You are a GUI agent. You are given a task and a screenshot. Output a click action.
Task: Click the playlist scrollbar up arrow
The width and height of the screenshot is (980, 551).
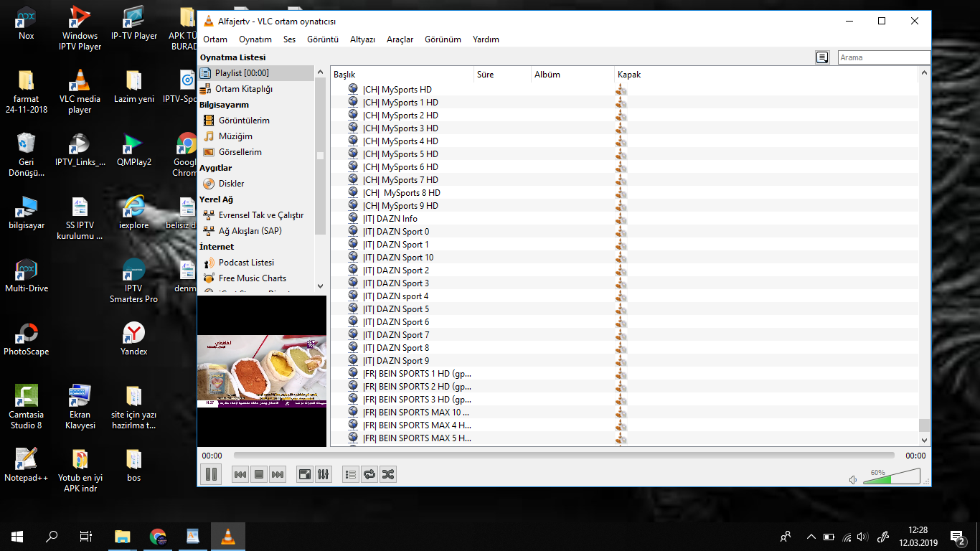click(924, 73)
